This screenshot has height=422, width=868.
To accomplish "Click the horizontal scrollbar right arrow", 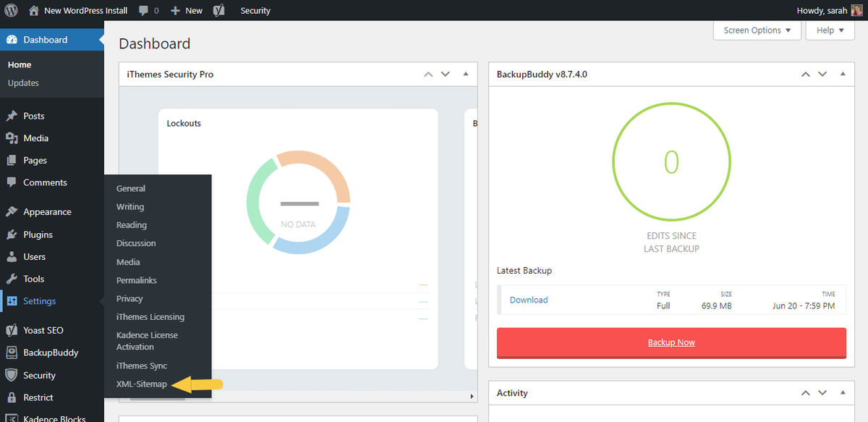I will click(472, 397).
